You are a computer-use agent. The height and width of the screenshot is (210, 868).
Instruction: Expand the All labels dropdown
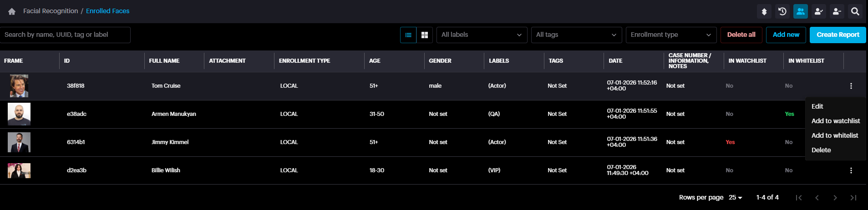(x=482, y=35)
